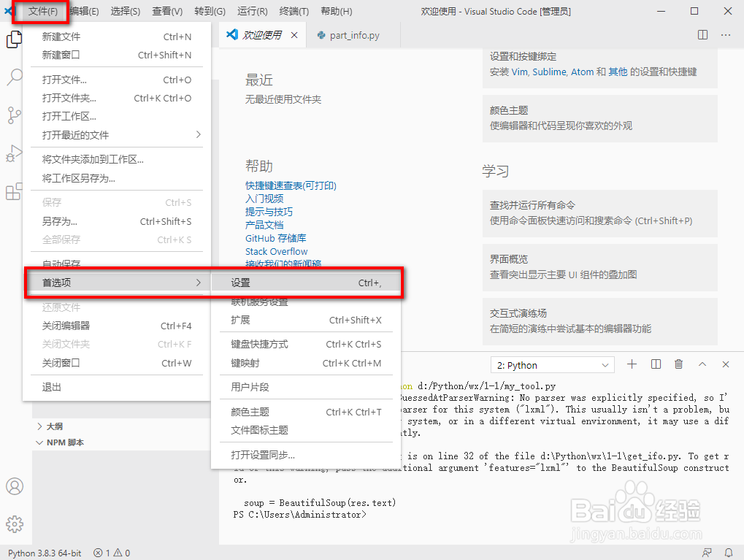Open the notifications bell in status bar
Screen dimensions: 744x560
tap(729, 553)
